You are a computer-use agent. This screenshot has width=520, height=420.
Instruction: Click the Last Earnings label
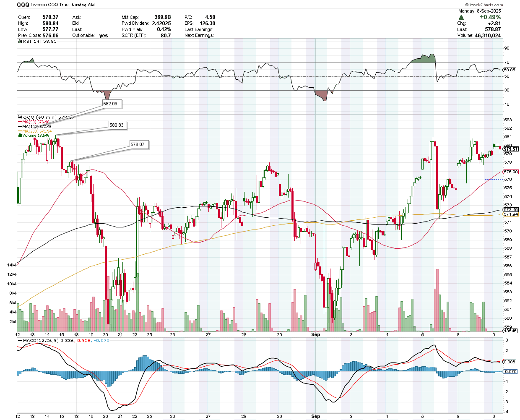[199, 29]
